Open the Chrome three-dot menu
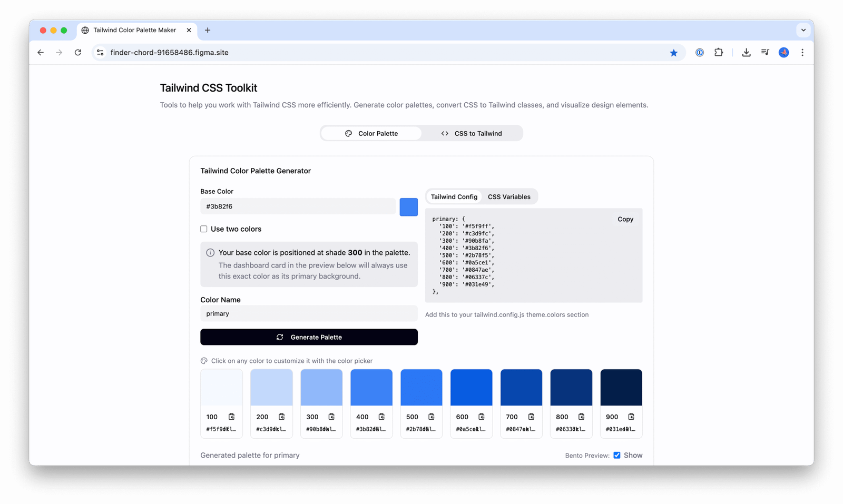The image size is (843, 504). (x=802, y=53)
